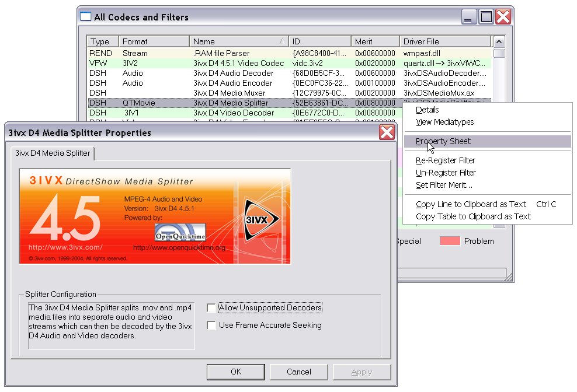Select Property Sheet in the context menu
The width and height of the screenshot is (577, 392).
click(488, 141)
